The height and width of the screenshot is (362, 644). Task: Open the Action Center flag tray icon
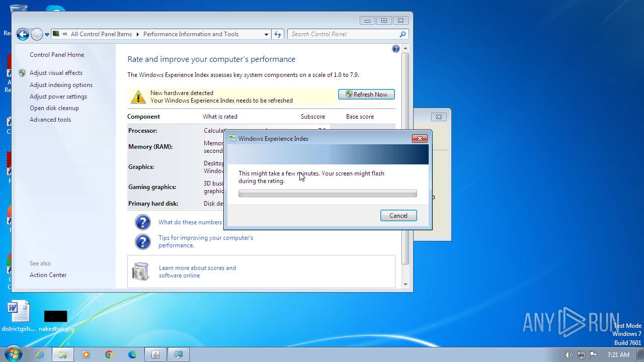click(593, 354)
